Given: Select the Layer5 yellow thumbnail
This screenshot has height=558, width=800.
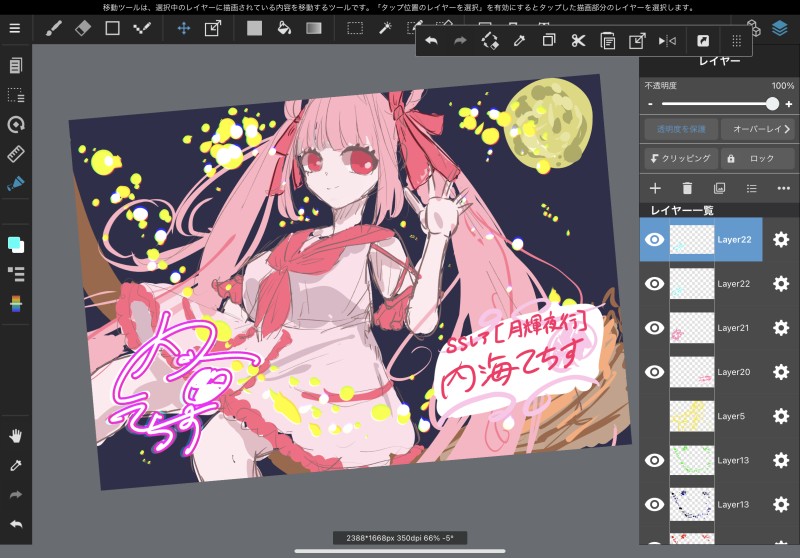Looking at the screenshot, I should (x=692, y=416).
